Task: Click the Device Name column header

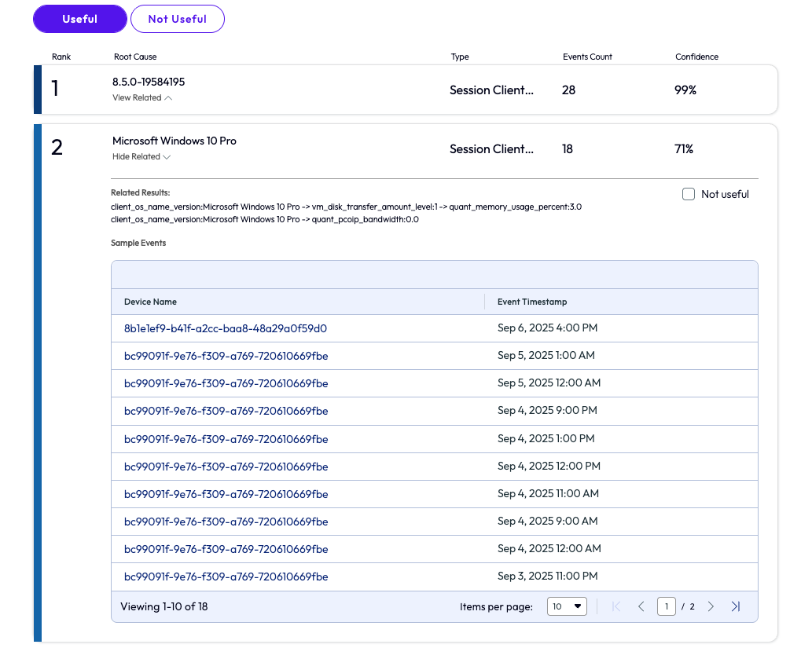Action: pos(149,302)
